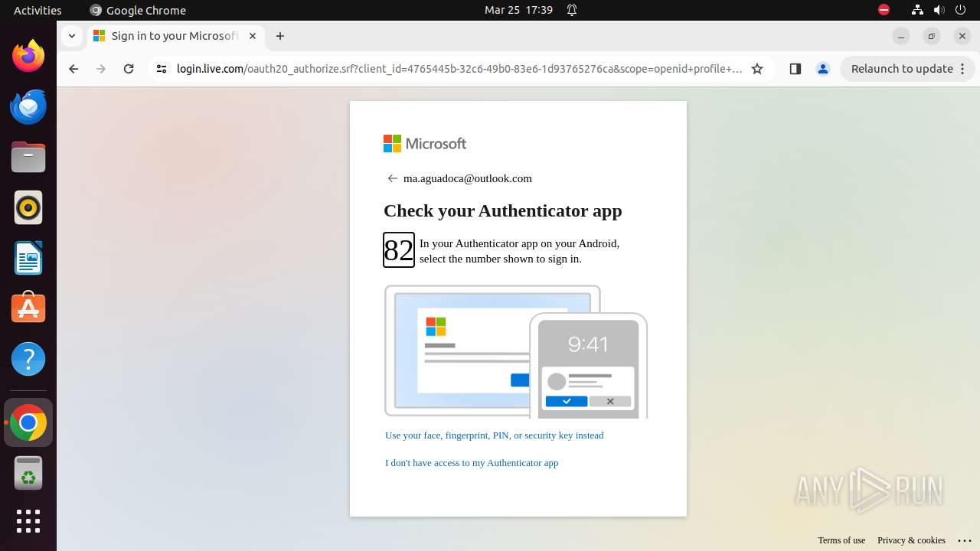Open Rhythmbox music player icon
Viewport: 980px width, 551px height.
coord(28,207)
